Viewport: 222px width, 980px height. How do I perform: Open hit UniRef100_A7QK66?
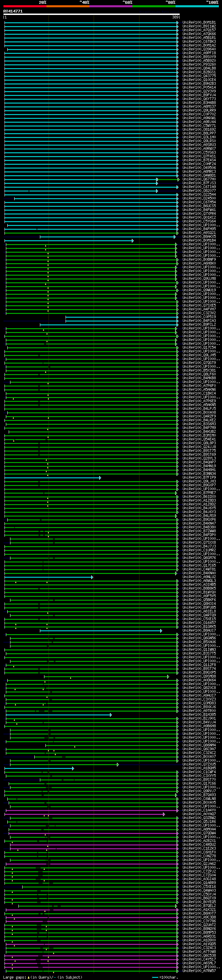pos(199,34)
